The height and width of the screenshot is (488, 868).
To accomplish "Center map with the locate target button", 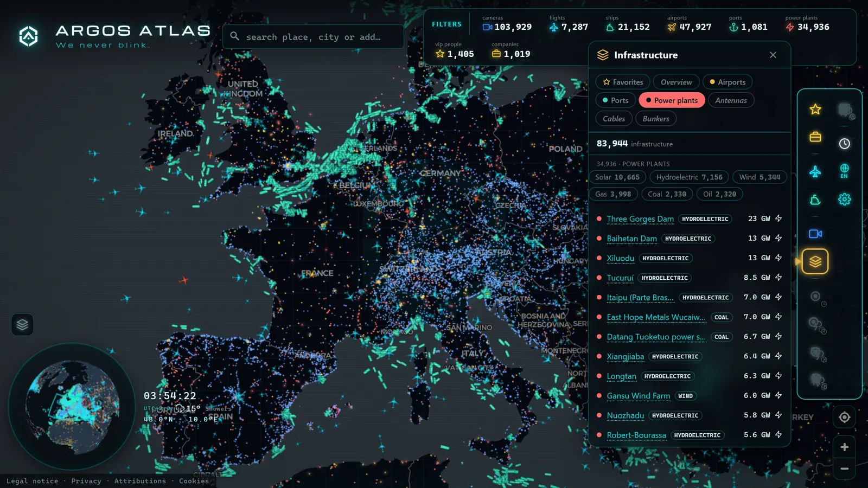I will click(x=845, y=417).
